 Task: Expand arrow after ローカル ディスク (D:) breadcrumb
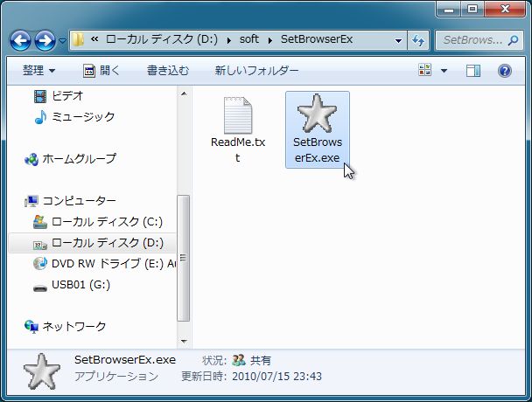click(x=229, y=41)
